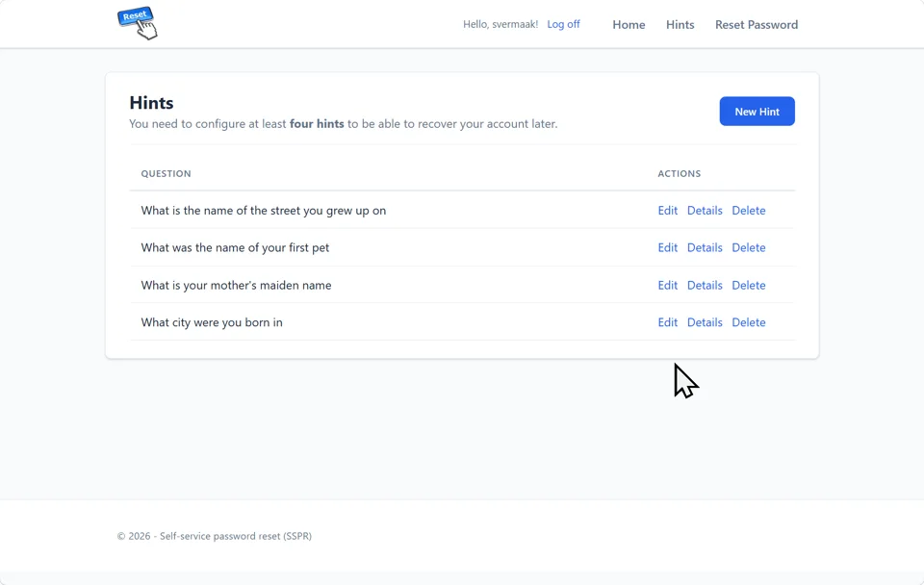The image size is (924, 585).
Task: Click the Reset logo icon
Action: point(138,23)
